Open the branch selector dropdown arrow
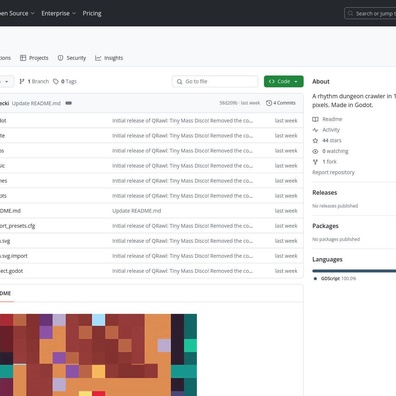This screenshot has height=396, width=396. click(6, 82)
